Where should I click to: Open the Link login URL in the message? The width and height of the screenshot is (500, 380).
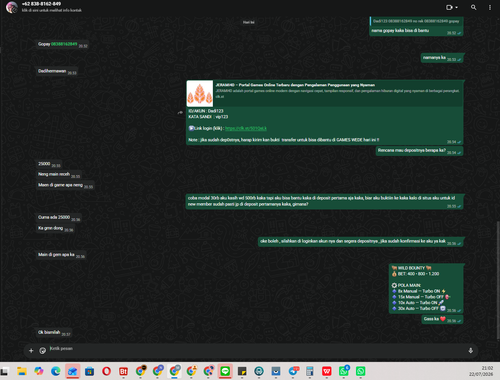[x=246, y=128]
